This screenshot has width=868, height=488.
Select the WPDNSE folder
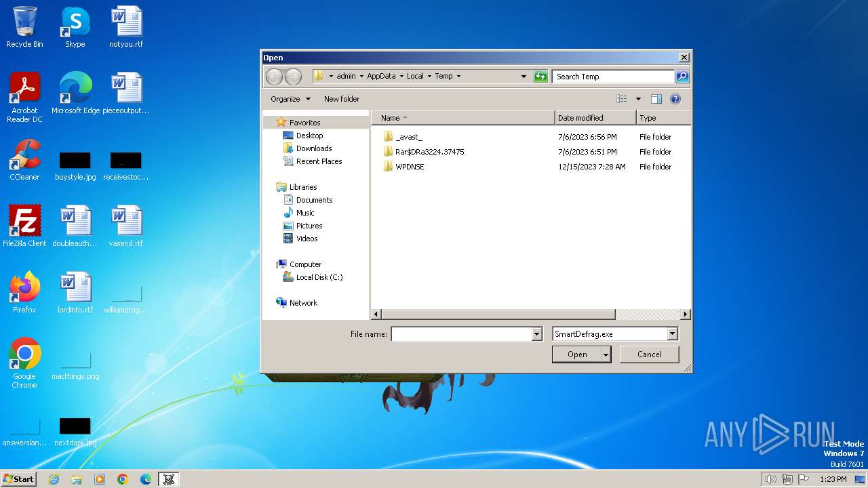pyautogui.click(x=410, y=167)
